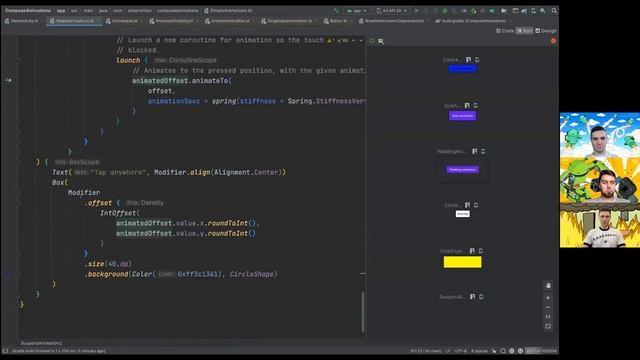This screenshot has width=640, height=360.
Task: Select the pan hand tool in preview
Action: [548, 286]
